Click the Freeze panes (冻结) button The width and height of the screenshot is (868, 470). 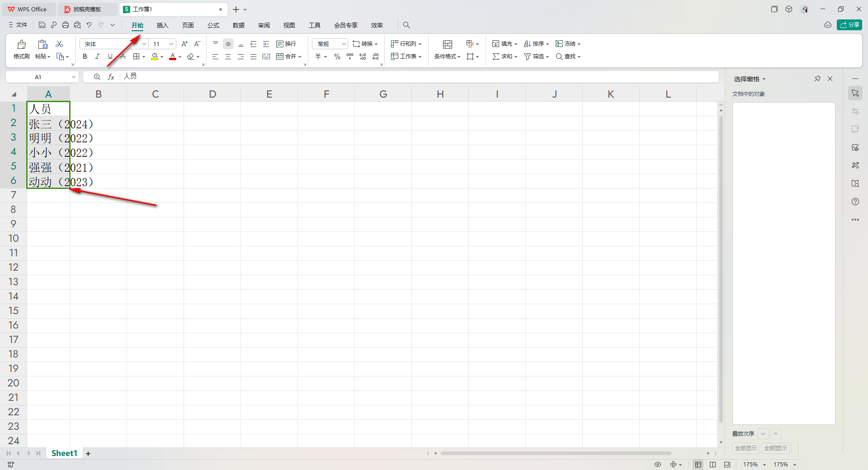click(568, 44)
